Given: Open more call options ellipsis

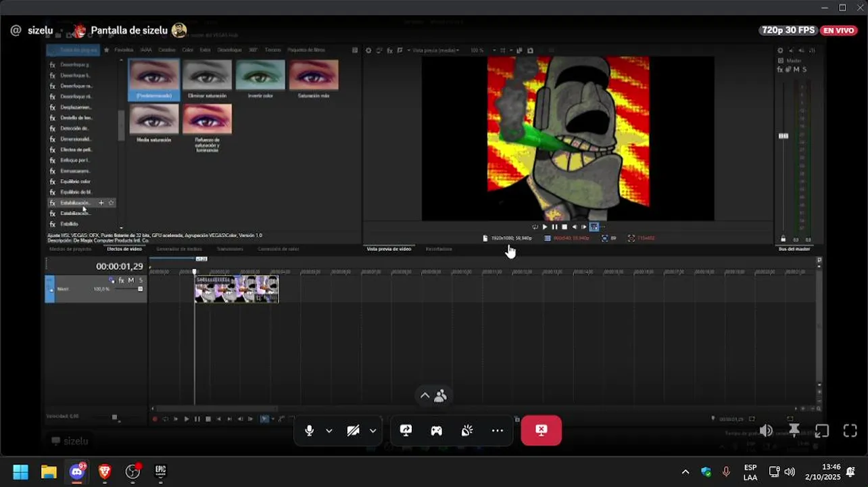Looking at the screenshot, I should [498, 431].
